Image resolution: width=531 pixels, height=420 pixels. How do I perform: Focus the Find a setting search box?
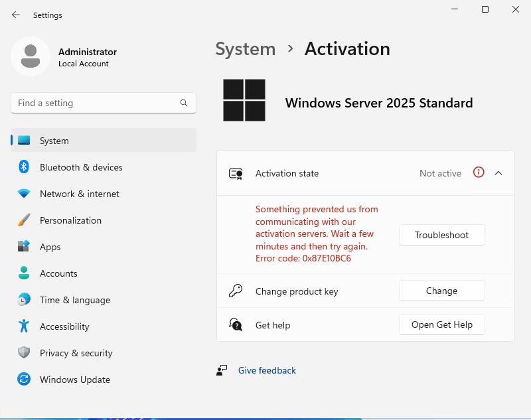point(104,103)
